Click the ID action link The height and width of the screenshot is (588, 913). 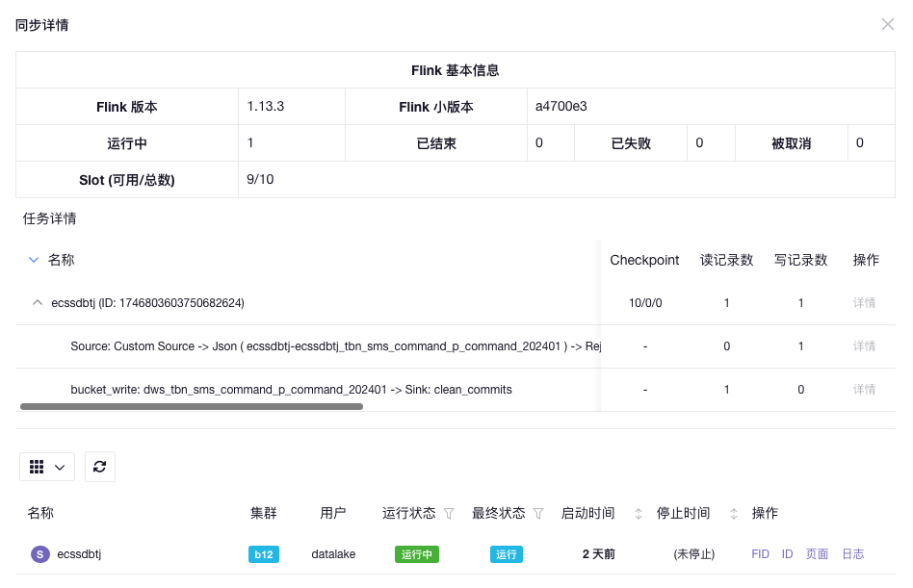pyautogui.click(x=787, y=554)
